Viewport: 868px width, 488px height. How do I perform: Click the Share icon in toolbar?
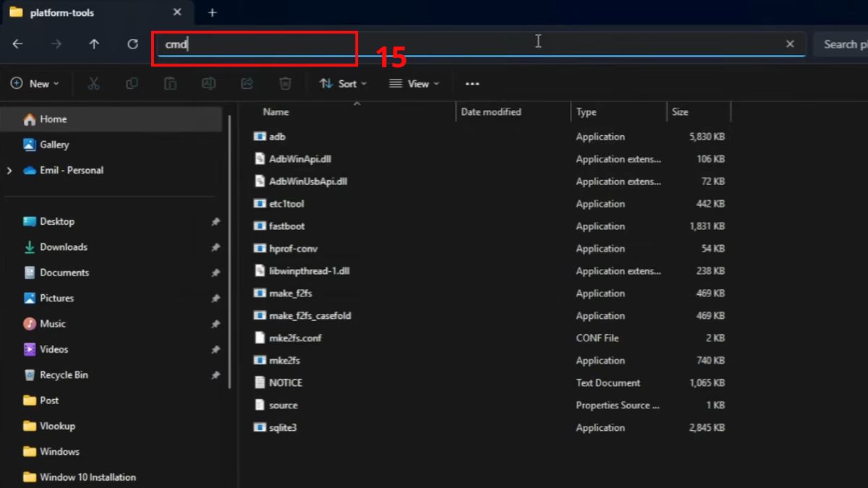coord(247,84)
